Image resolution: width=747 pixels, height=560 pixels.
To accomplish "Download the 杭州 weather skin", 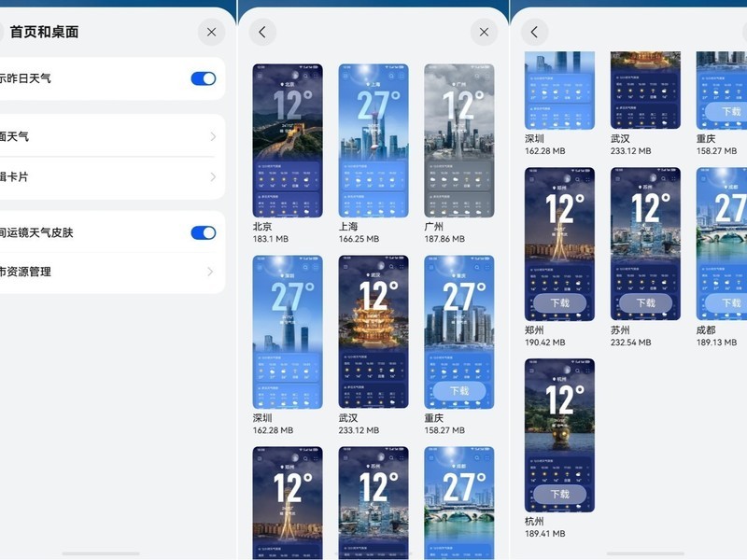I will tap(559, 495).
